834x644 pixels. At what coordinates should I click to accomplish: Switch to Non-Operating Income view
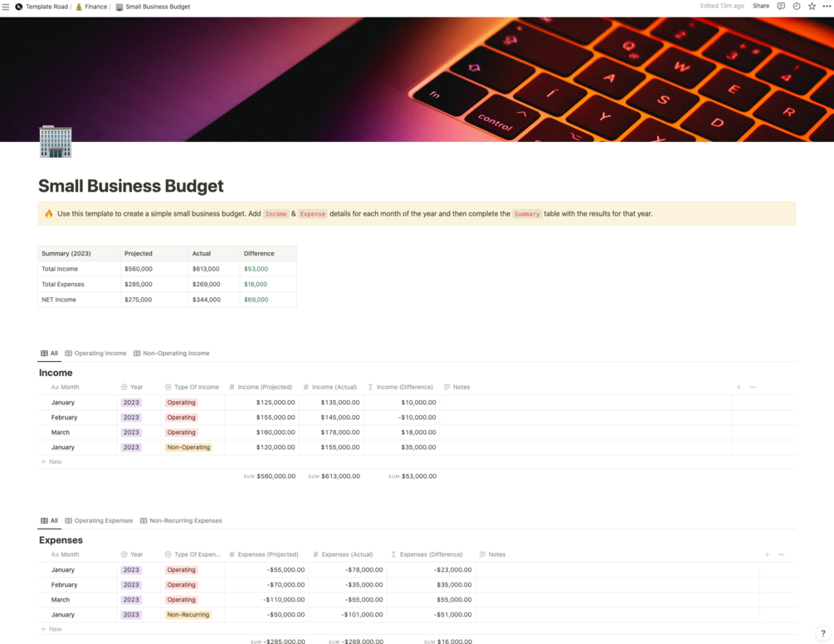click(x=171, y=353)
